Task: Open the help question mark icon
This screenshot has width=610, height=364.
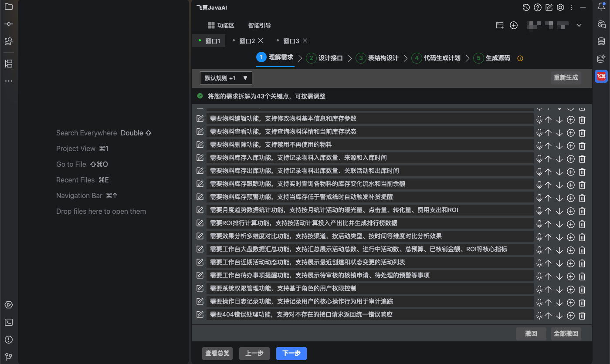Action: pos(538,7)
